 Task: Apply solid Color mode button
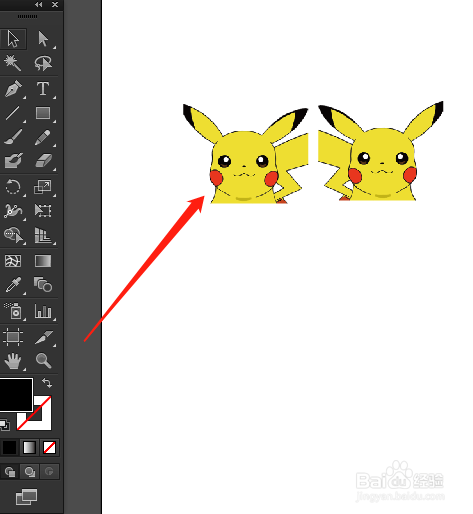coord(9,447)
